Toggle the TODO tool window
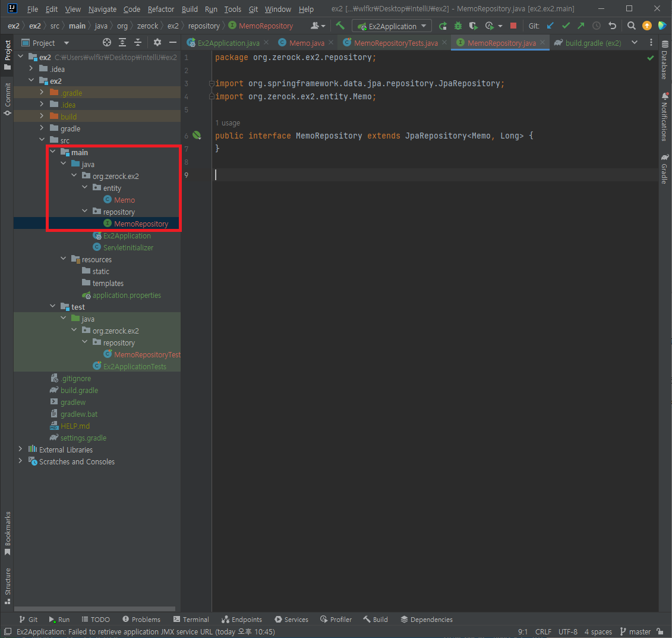This screenshot has width=672, height=638. click(x=96, y=619)
